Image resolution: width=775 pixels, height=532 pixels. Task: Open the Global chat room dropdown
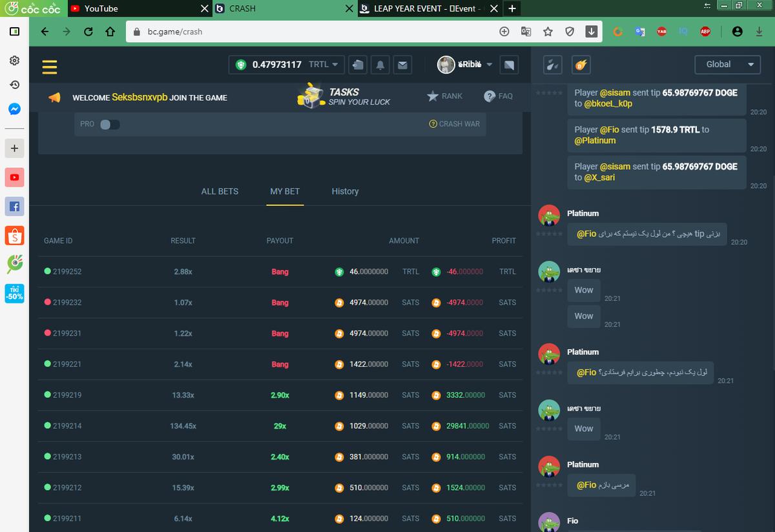pyautogui.click(x=727, y=65)
